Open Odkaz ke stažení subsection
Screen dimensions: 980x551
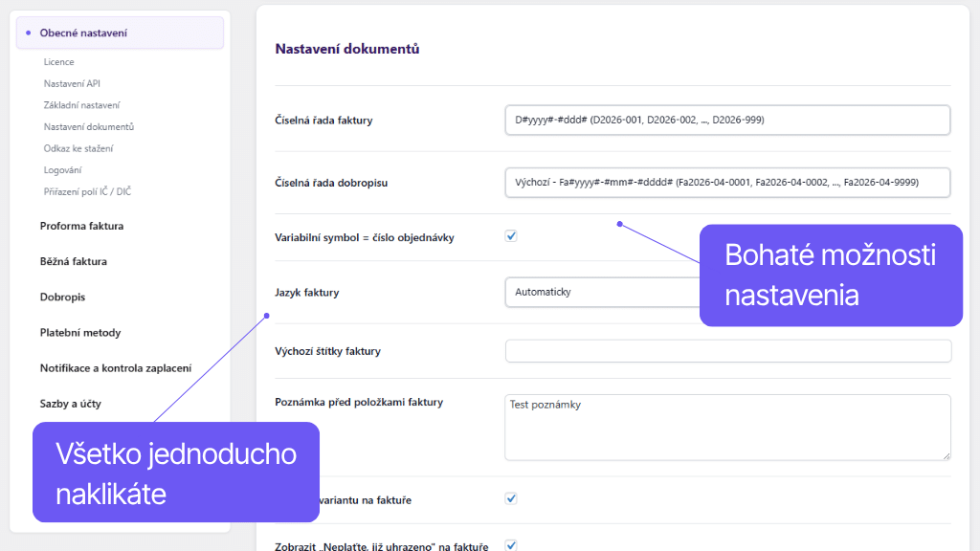(x=78, y=148)
